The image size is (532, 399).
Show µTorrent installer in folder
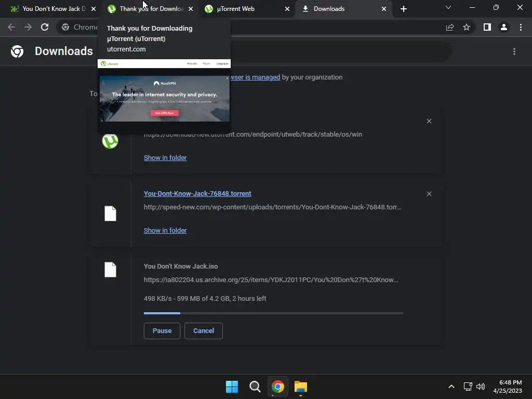[x=165, y=158]
